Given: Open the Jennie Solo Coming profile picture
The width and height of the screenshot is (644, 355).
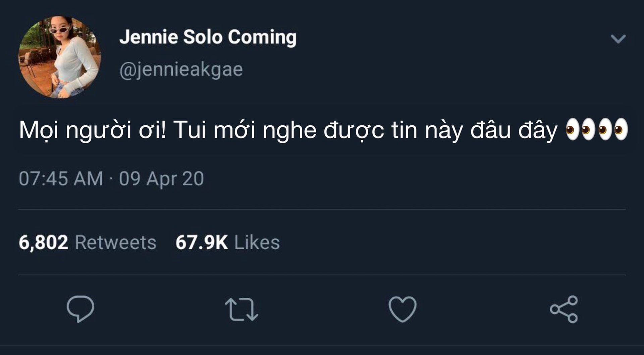Looking at the screenshot, I should (60, 57).
